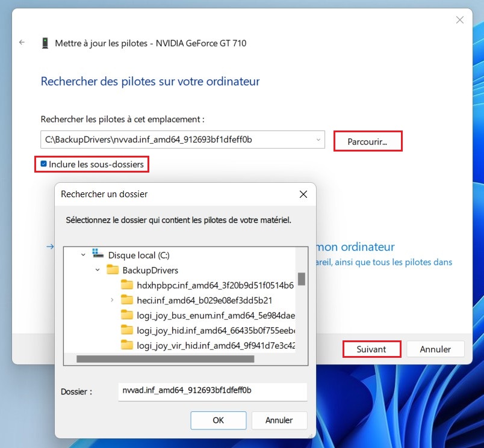Click the Dossier name input field
The image size is (484, 448).
(213, 391)
